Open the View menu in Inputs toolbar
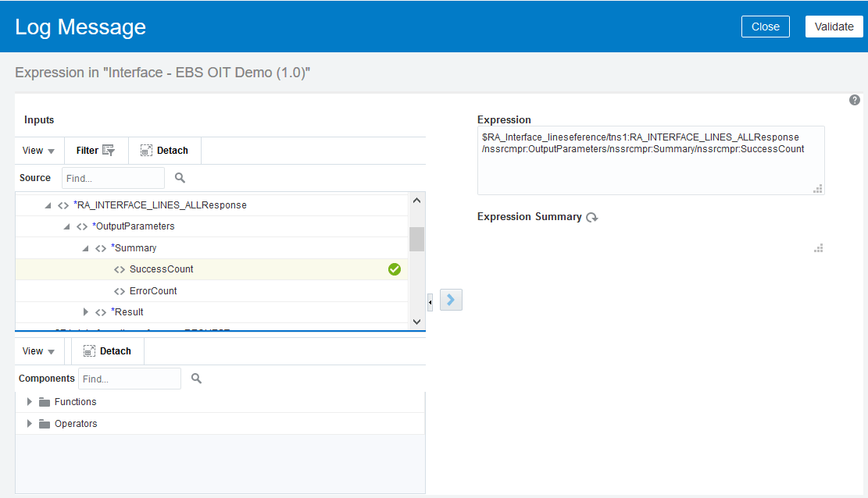This screenshot has height=498, width=868. 38,151
